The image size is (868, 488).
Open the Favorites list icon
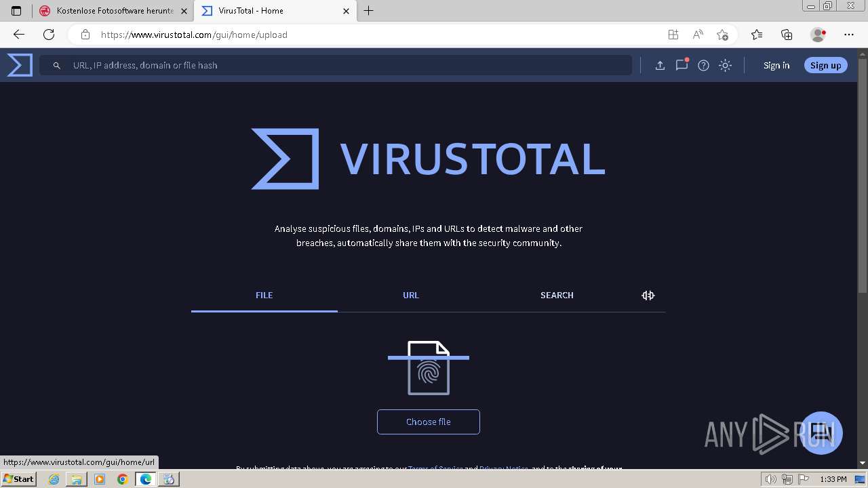(757, 35)
